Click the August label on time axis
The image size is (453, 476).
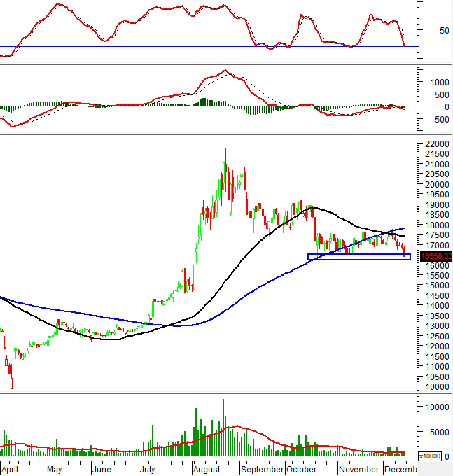coord(207,470)
